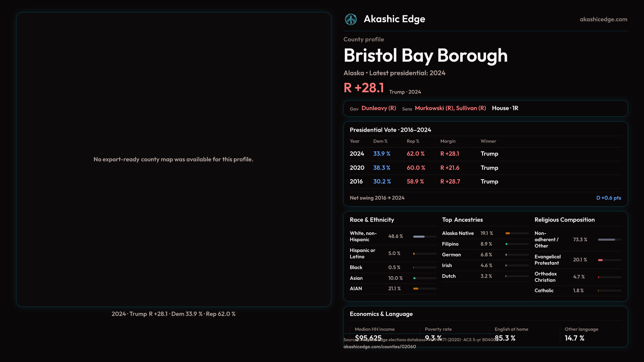Select Governor Dunleavy (R) name
This screenshot has height=362, width=644.
coord(379,108)
